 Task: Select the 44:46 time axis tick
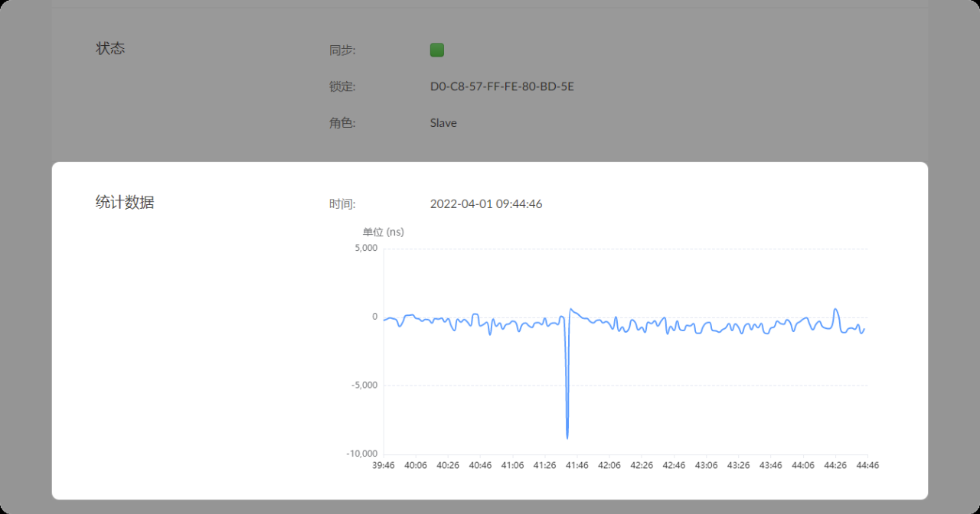tap(867, 465)
